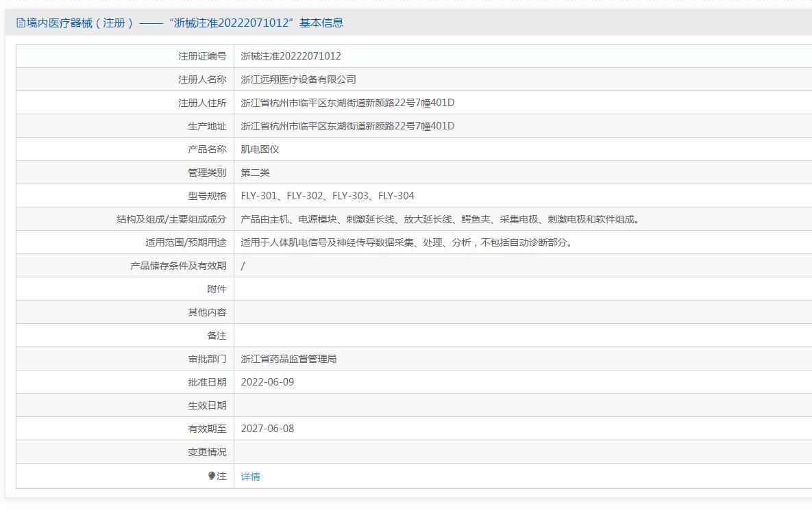The width and height of the screenshot is (812, 517).
Task: Open the 详情 link
Action: pos(250,477)
